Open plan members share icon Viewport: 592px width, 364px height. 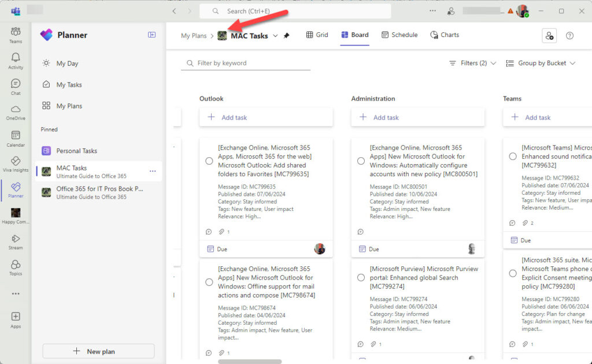(549, 36)
